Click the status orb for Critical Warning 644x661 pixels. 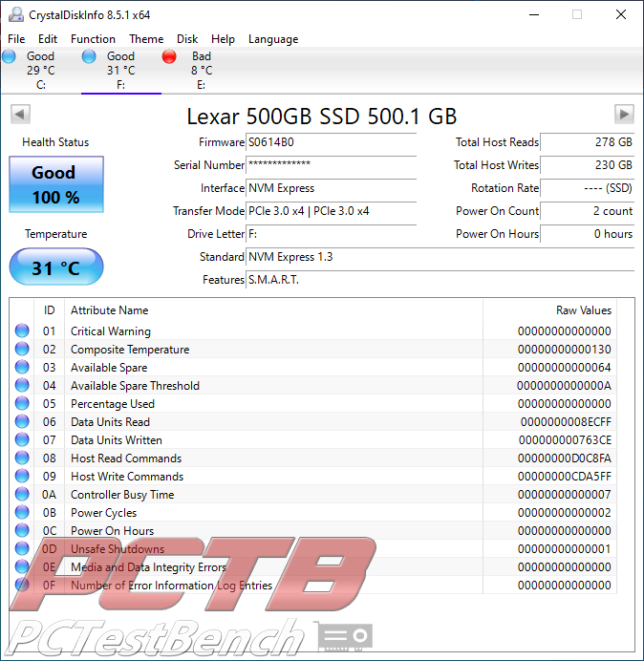coord(22,330)
